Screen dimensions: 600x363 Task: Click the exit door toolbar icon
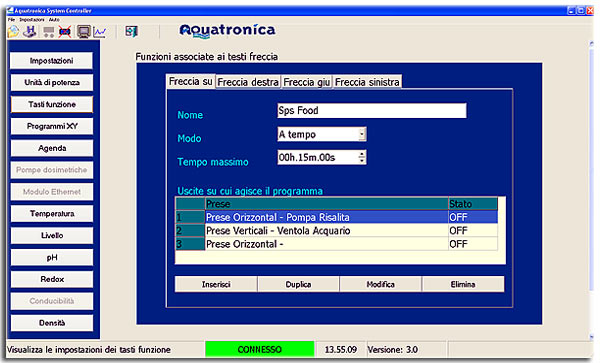(x=132, y=31)
